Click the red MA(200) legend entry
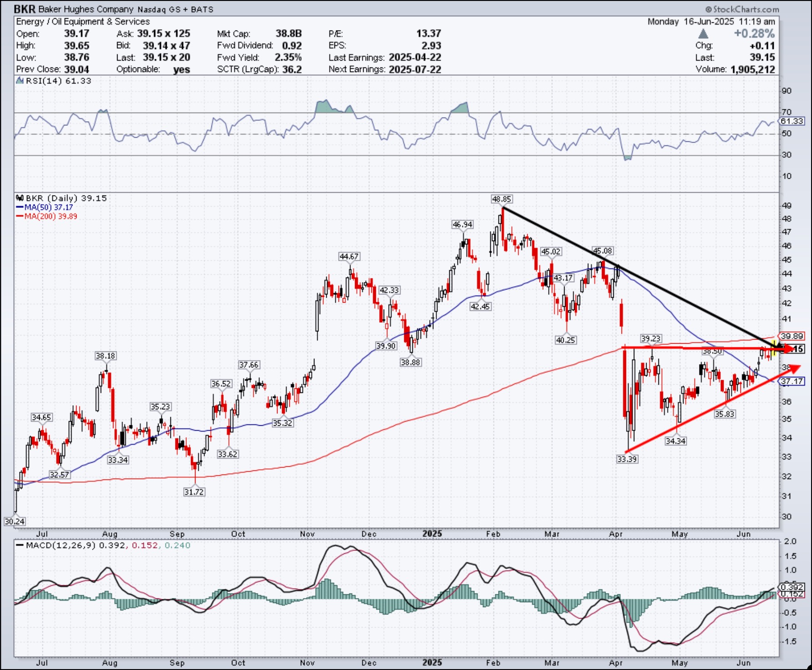Viewport: 812px width, 670px height. point(46,216)
